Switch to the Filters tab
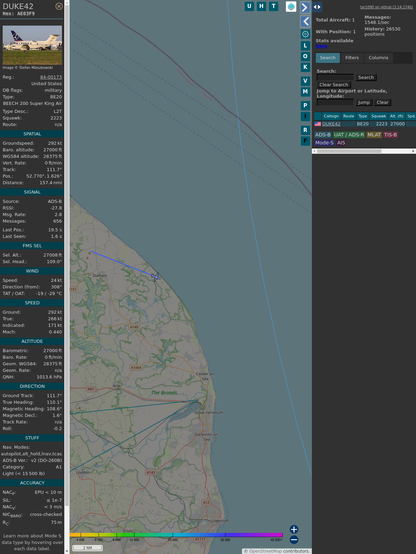 tap(352, 58)
